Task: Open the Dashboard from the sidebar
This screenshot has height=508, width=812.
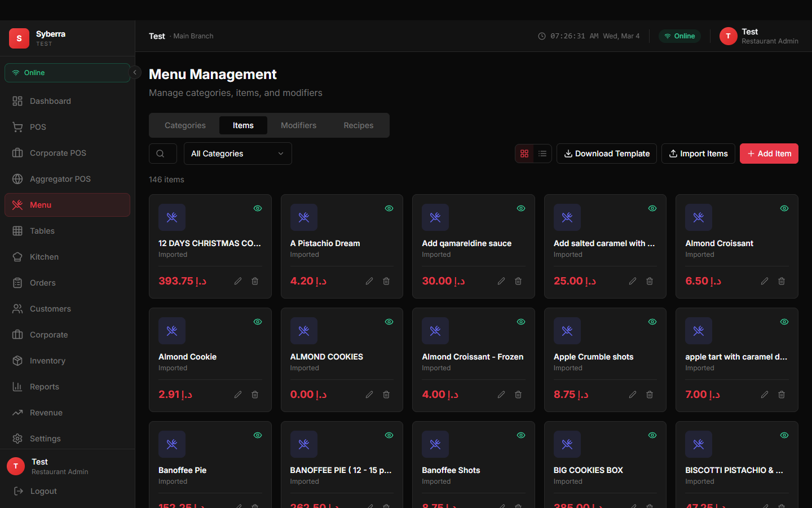Action: click(x=50, y=101)
